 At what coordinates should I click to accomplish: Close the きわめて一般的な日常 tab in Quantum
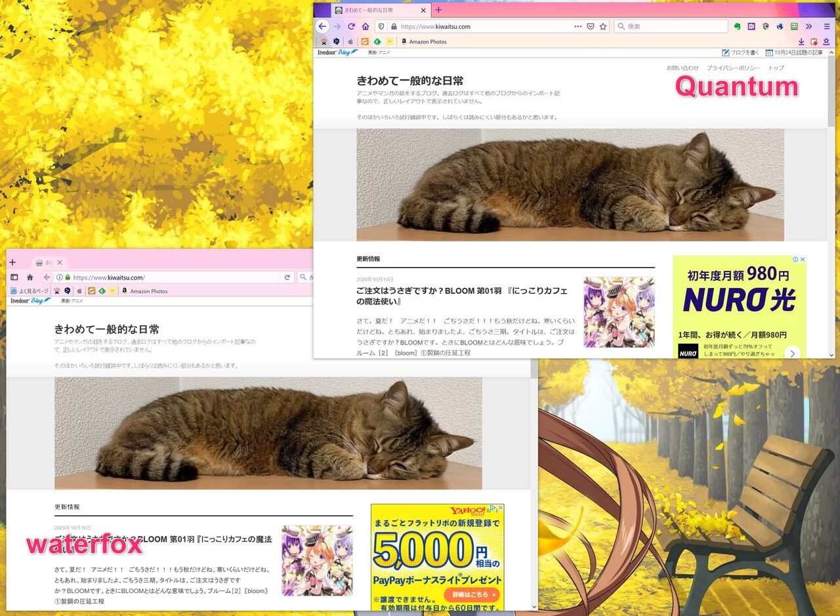click(423, 10)
